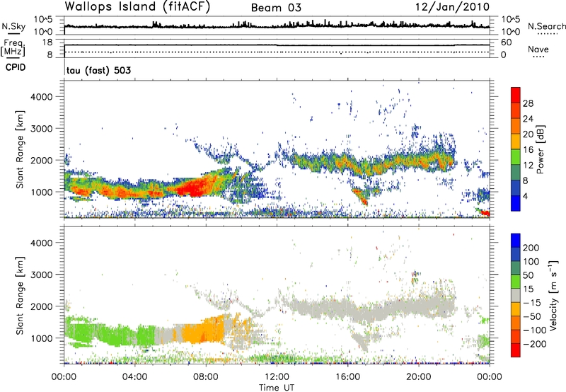Click the '20:00' time tick label
This screenshot has height=392, width=566.
point(419,377)
